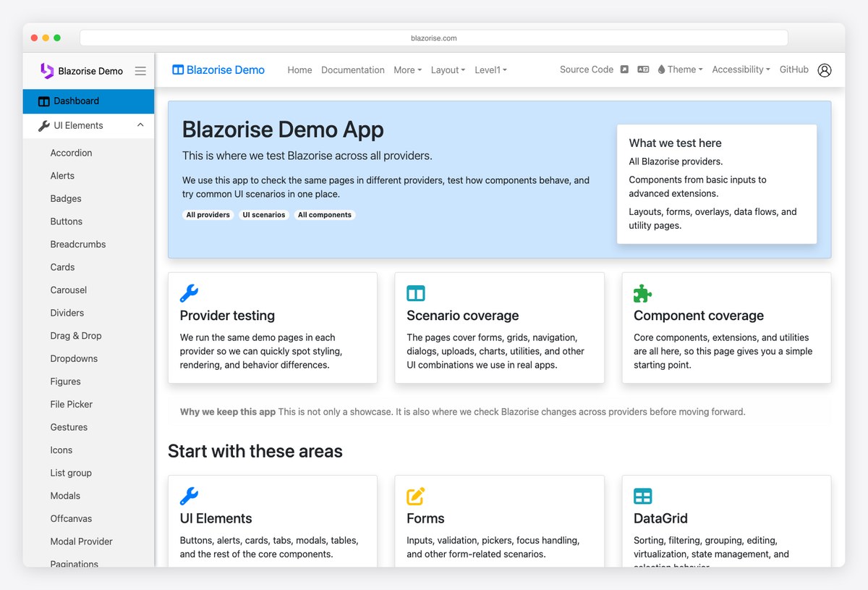Click the Blazorise Demo App title

pos(283,130)
